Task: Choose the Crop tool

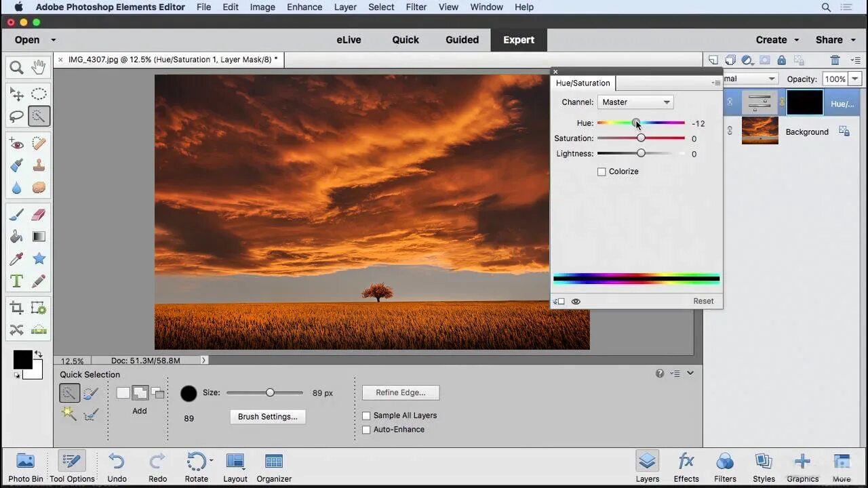Action: tap(17, 307)
